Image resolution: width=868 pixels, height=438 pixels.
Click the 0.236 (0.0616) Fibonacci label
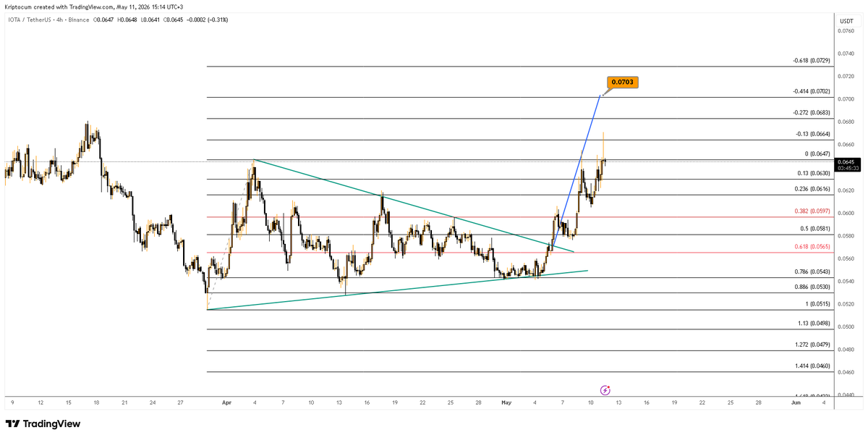point(812,189)
